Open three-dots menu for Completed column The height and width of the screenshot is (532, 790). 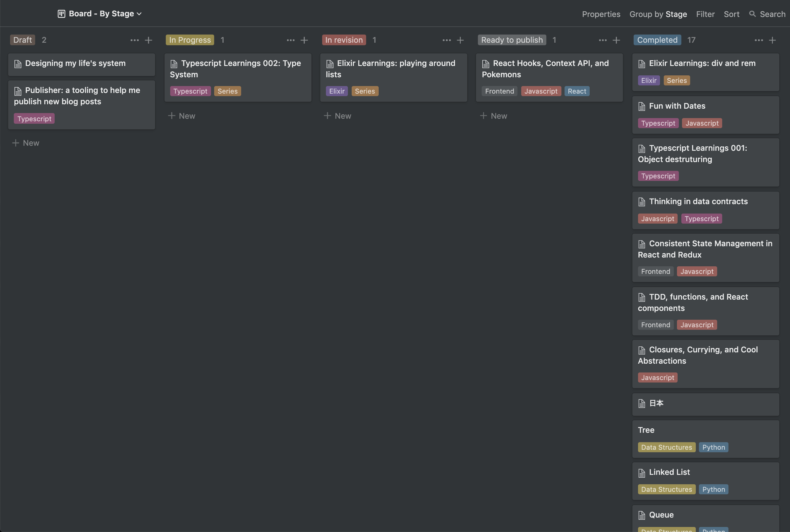coord(759,40)
